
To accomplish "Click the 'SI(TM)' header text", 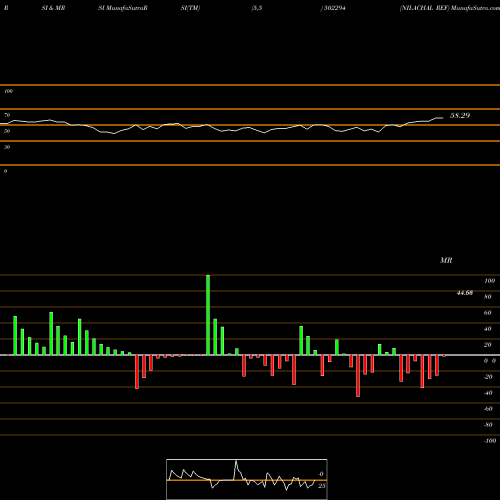I will coord(190,8).
